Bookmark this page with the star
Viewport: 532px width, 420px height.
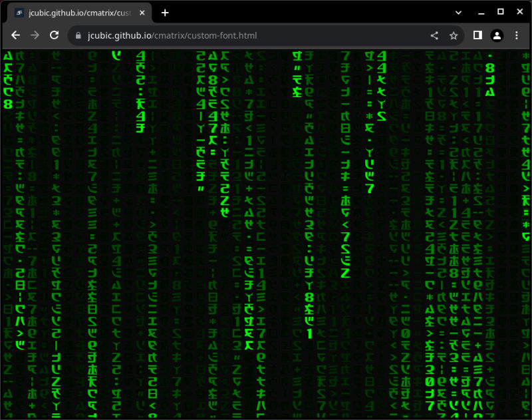tap(454, 36)
